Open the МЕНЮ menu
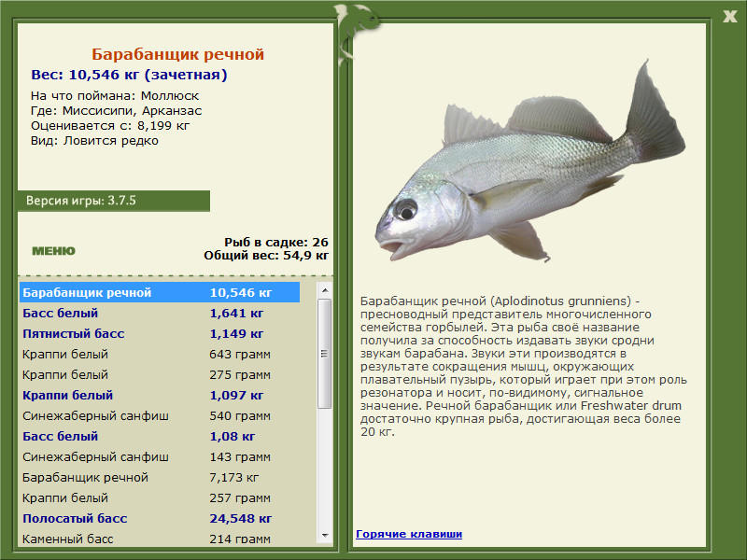This screenshot has height=560, width=747. tap(53, 250)
